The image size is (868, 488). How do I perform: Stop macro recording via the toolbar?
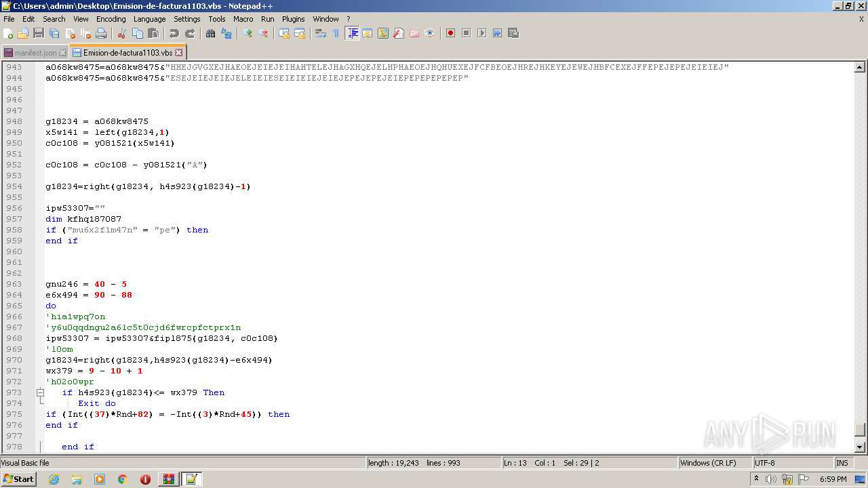click(x=466, y=33)
